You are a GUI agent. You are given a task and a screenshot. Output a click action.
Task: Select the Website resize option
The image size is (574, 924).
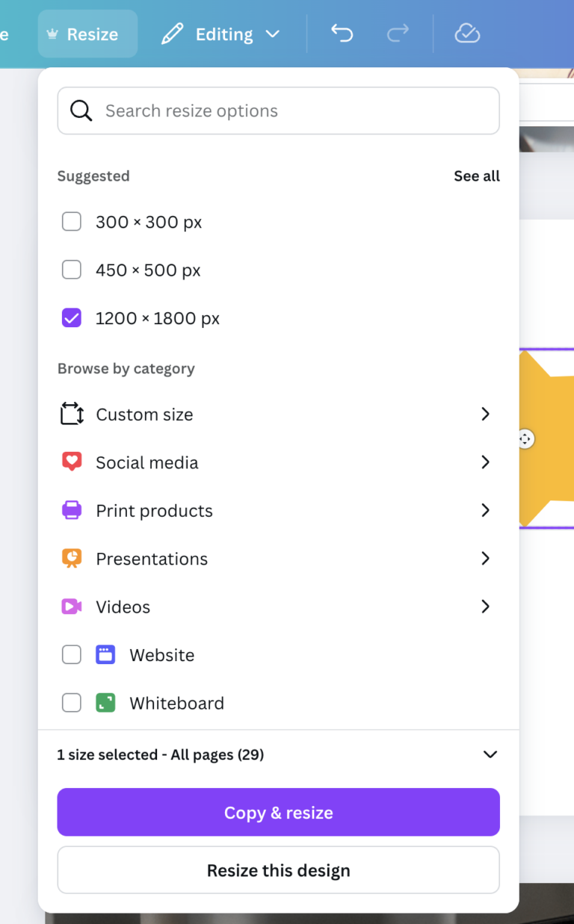[x=72, y=655]
